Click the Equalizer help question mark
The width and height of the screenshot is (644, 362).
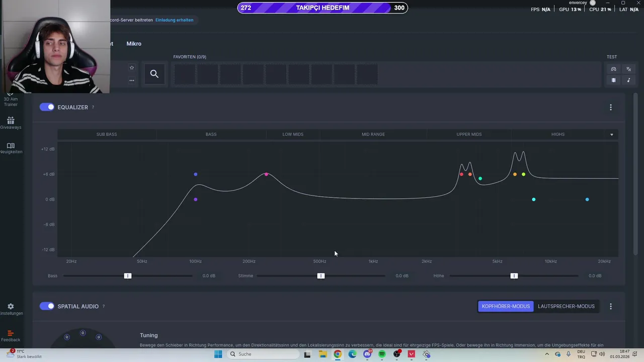tap(93, 108)
